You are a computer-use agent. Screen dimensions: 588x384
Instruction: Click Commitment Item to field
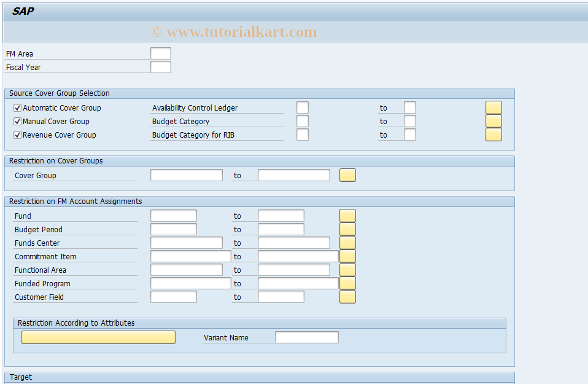pos(298,256)
